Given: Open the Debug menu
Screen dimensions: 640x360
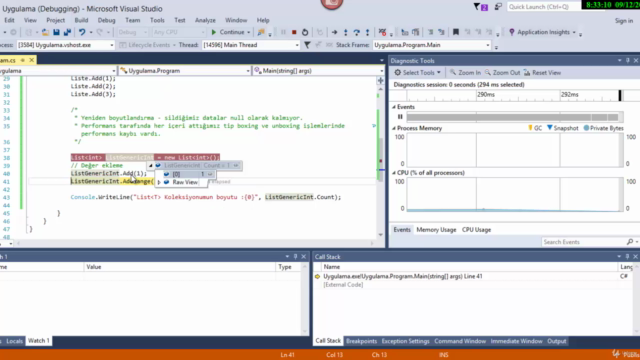Looking at the screenshot, I should click(x=107, y=20).
